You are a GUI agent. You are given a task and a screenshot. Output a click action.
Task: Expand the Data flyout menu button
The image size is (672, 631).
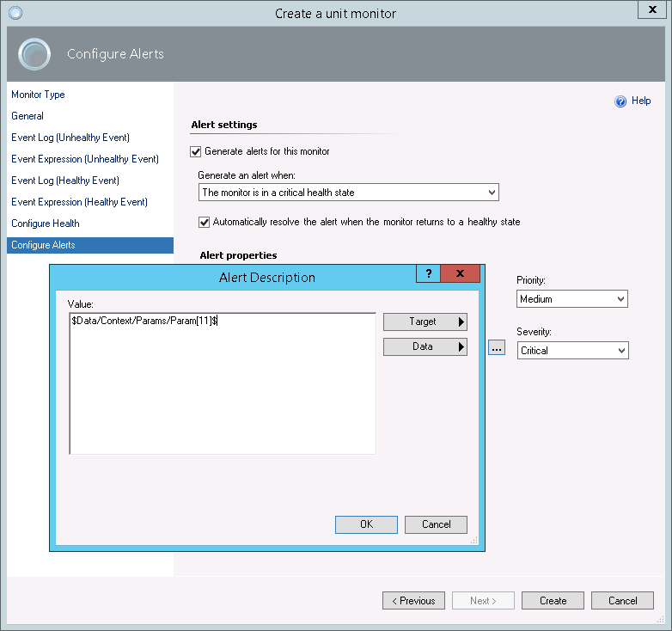[425, 346]
